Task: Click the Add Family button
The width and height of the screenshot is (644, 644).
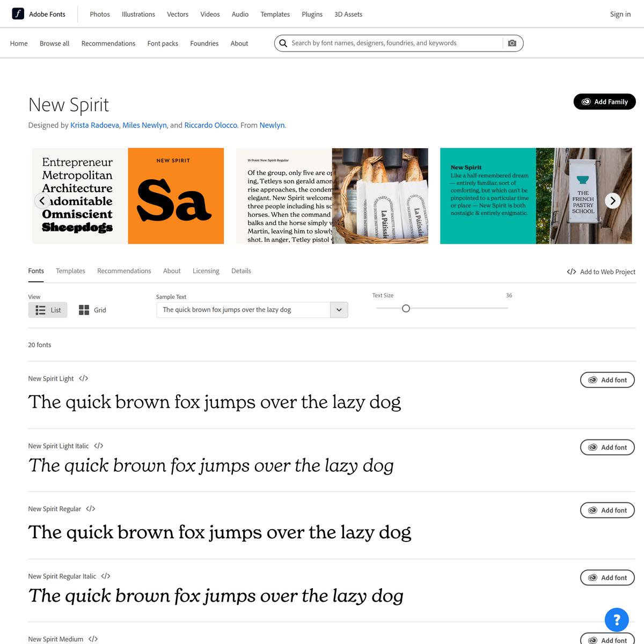Action: 604,102
